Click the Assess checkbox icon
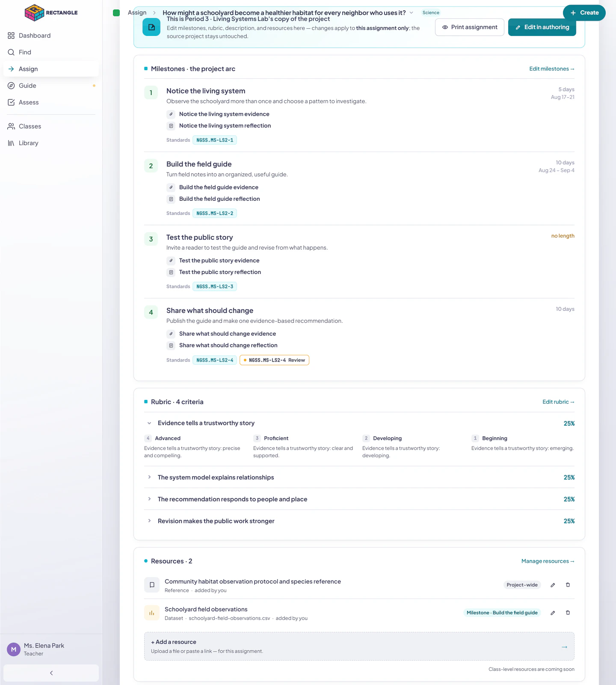Screen dimensions: 616x685 pyautogui.click(x=11, y=102)
